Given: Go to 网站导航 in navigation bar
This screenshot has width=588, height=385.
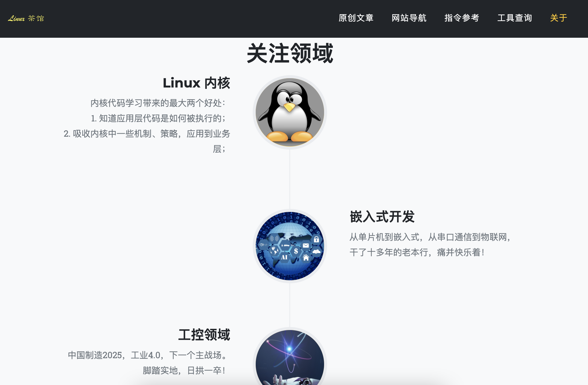Looking at the screenshot, I should coord(409,18).
